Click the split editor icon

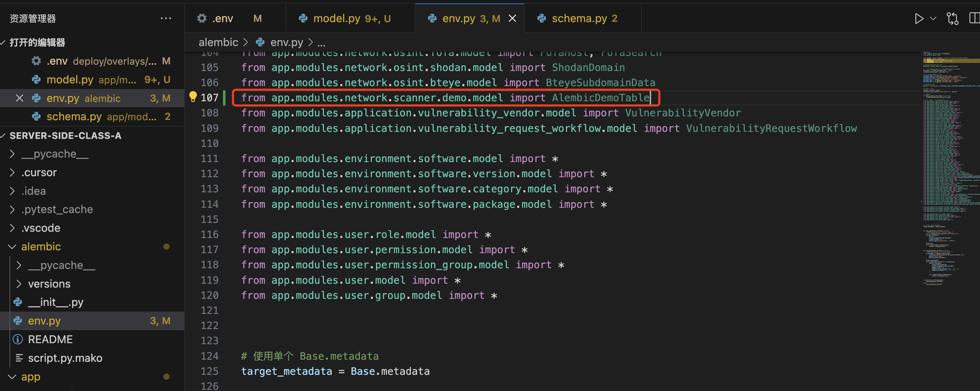pyautogui.click(x=974, y=19)
